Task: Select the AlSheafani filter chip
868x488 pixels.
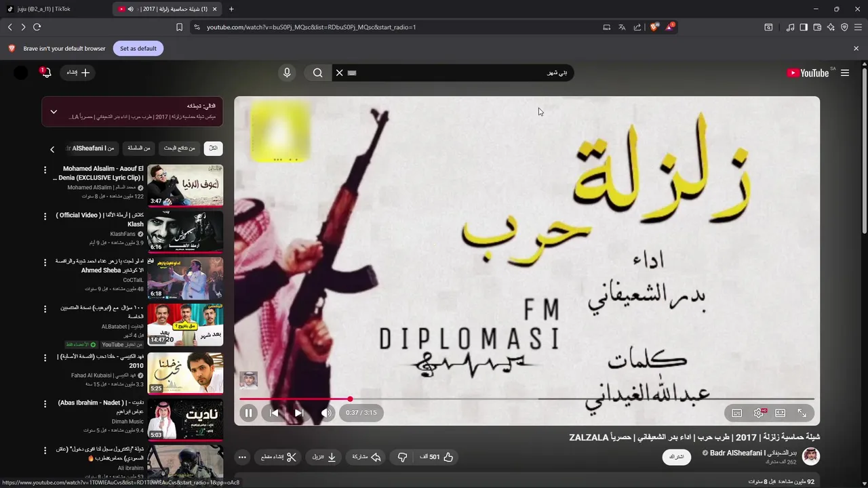Action: coord(94,148)
